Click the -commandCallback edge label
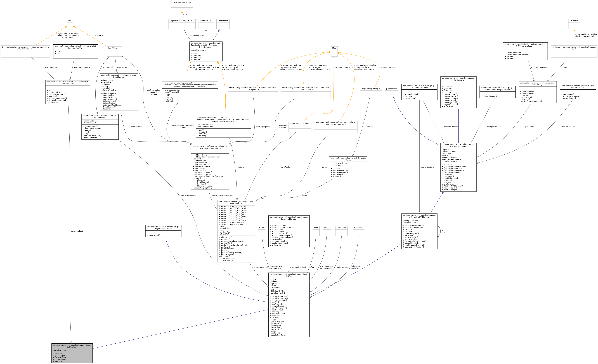The height and width of the screenshot is (364, 598). pyautogui.click(x=298, y=267)
